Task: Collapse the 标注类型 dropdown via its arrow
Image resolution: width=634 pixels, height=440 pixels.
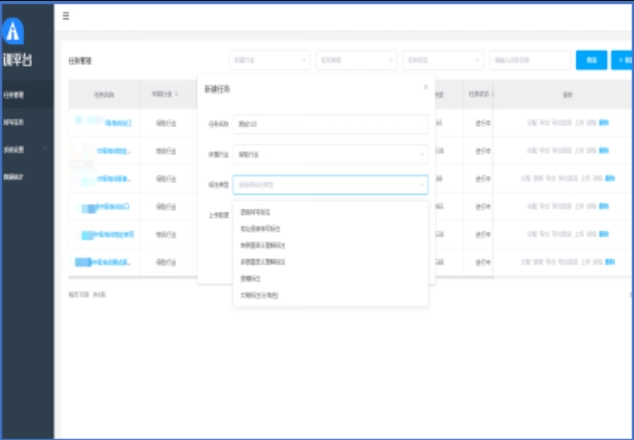Action: [x=422, y=185]
